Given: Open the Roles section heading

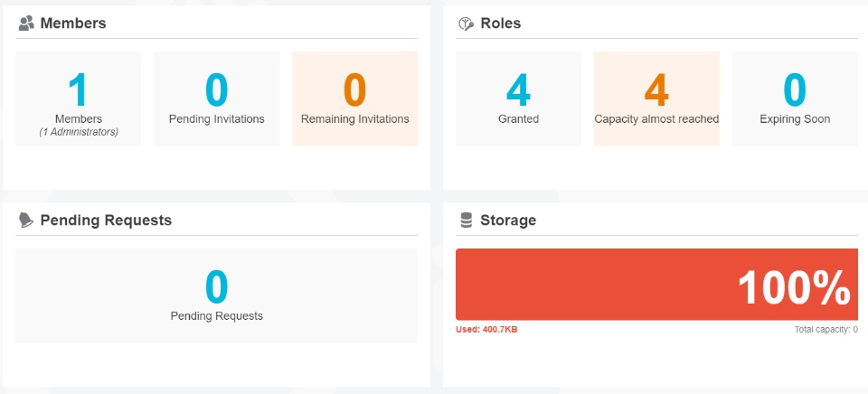Looking at the screenshot, I should (501, 23).
